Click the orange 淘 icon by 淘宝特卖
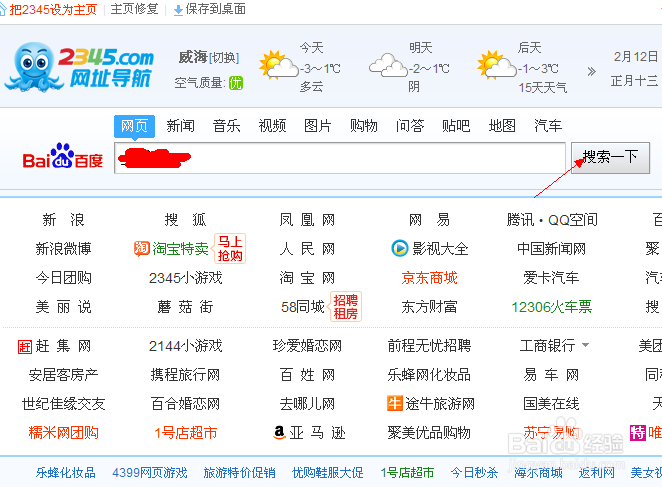The height and width of the screenshot is (487, 662). pos(141,248)
